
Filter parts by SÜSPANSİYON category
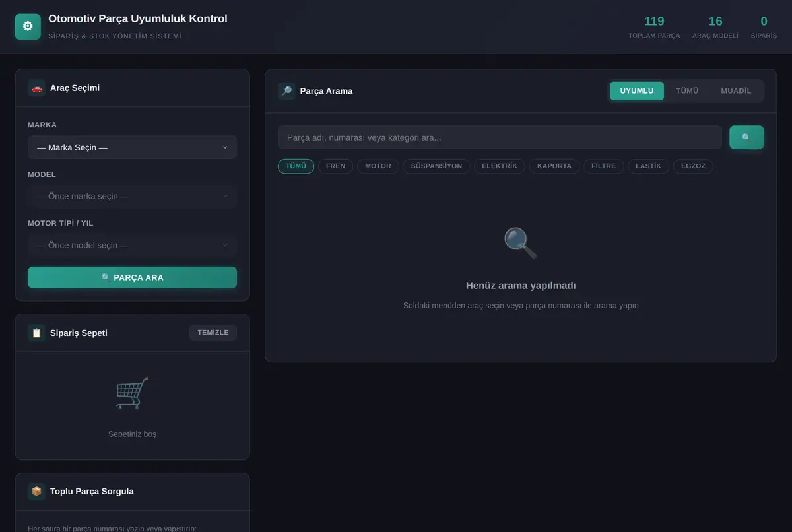tap(436, 166)
